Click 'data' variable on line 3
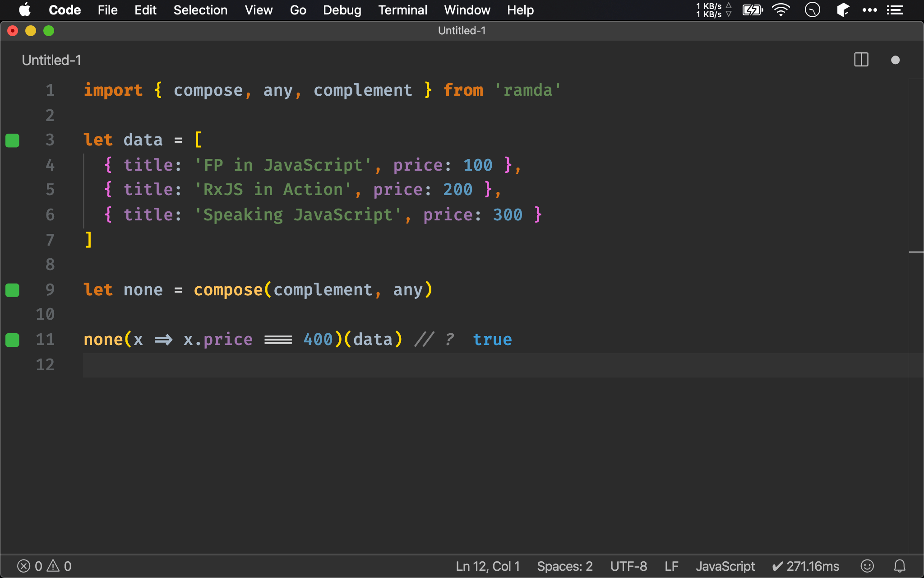This screenshot has height=578, width=924. (143, 140)
